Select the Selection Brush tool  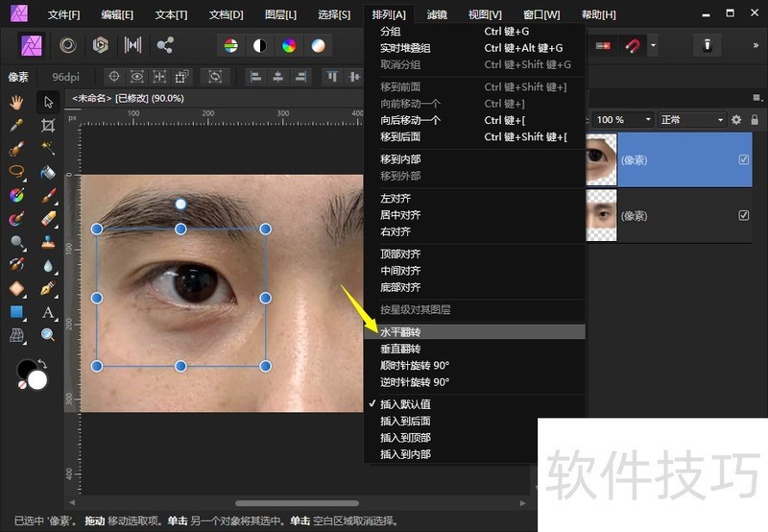click(x=16, y=149)
